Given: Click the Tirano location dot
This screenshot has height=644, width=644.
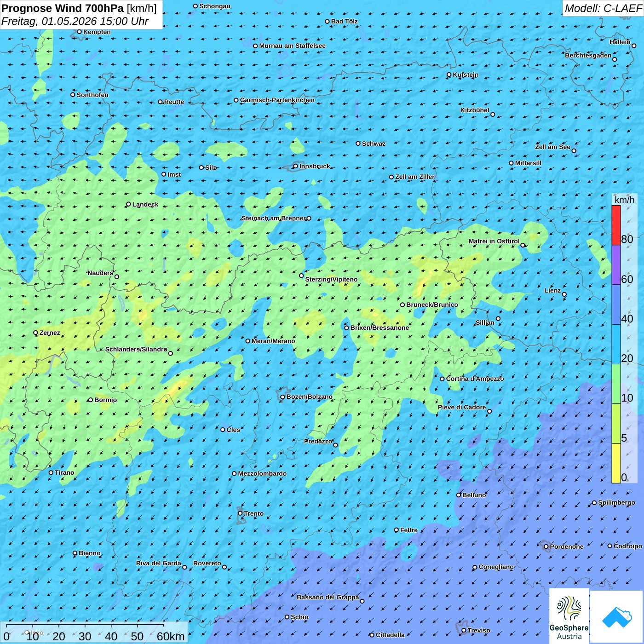Looking at the screenshot, I should 51,472.
